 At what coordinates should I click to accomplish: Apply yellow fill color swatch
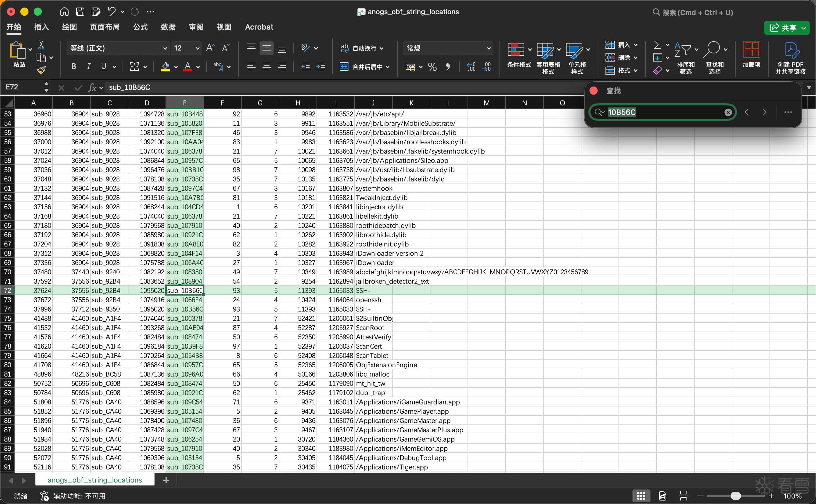click(x=166, y=67)
